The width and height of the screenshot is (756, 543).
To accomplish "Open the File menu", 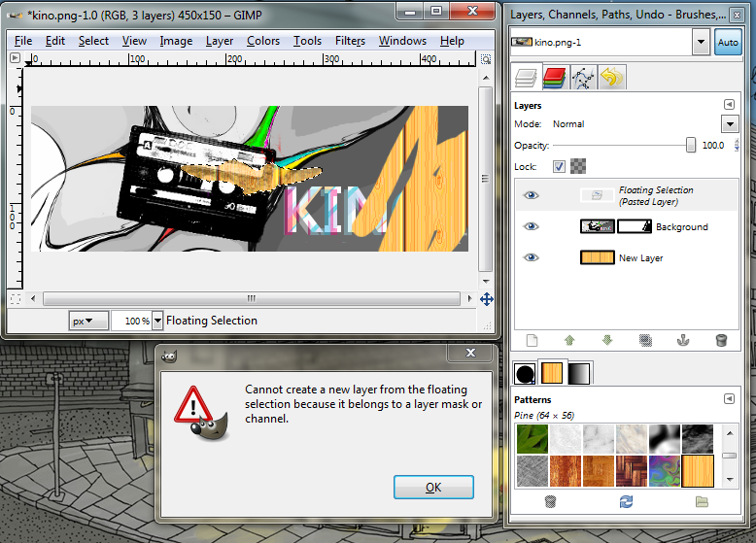I will (23, 41).
